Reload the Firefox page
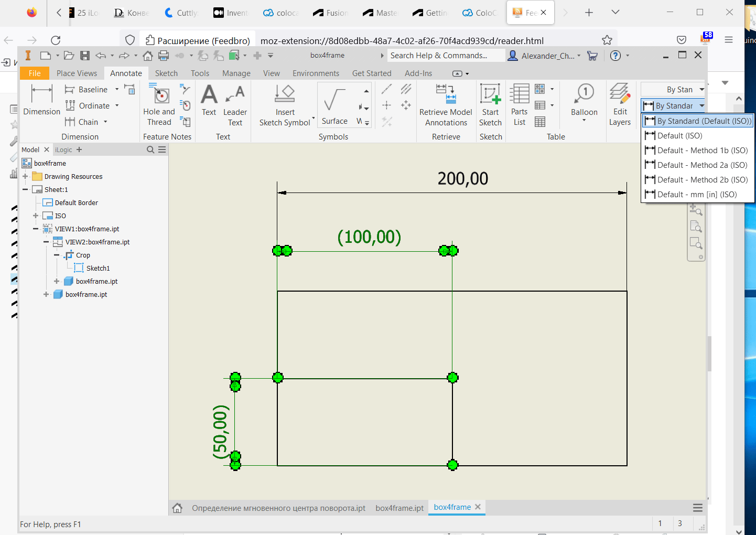756x535 pixels. [x=56, y=40]
